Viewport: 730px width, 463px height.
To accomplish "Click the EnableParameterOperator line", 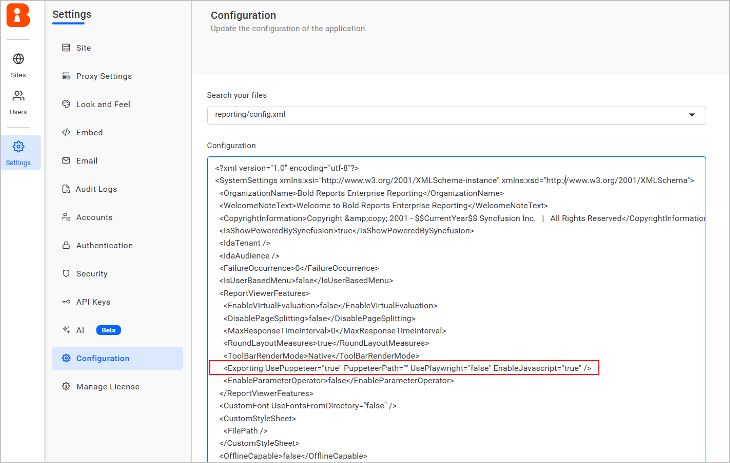I will click(x=338, y=381).
